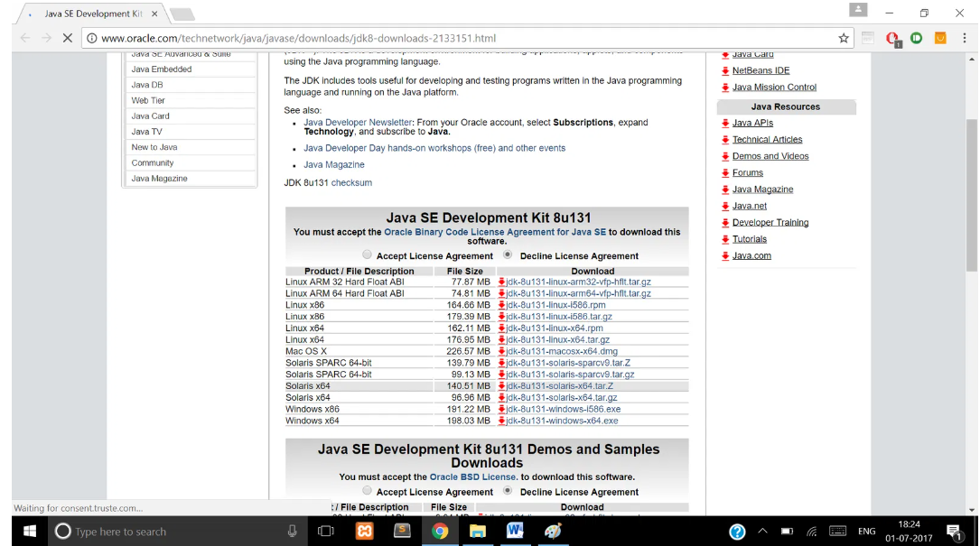Select Accept License Agreement for JDK 8u131
The width and height of the screenshot is (980, 546).
point(368,255)
